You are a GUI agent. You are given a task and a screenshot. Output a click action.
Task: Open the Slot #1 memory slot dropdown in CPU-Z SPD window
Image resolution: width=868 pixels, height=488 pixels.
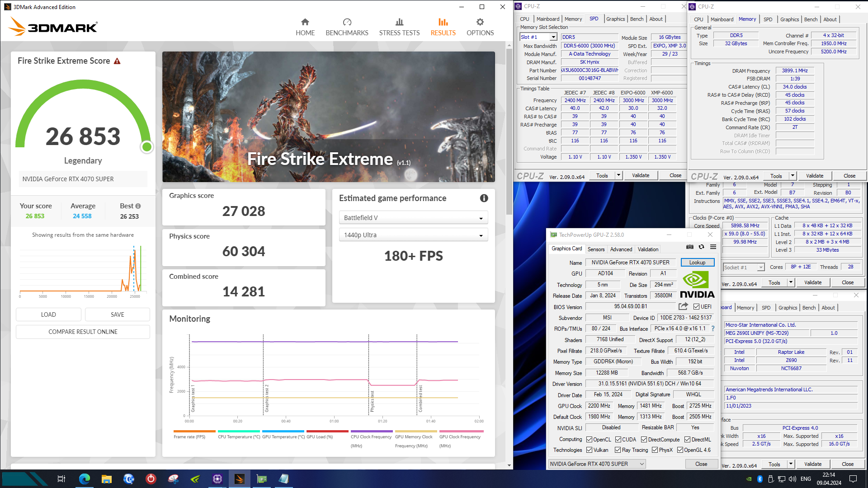pos(553,37)
